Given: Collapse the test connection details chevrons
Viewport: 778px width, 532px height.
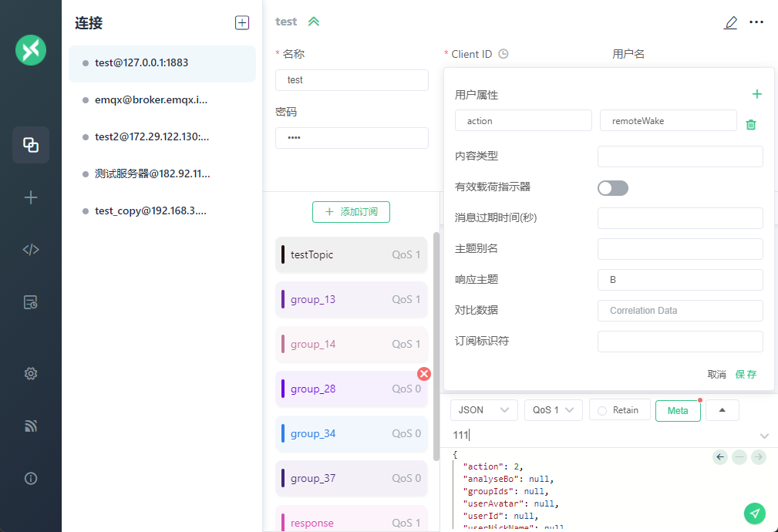Looking at the screenshot, I should coord(314,22).
